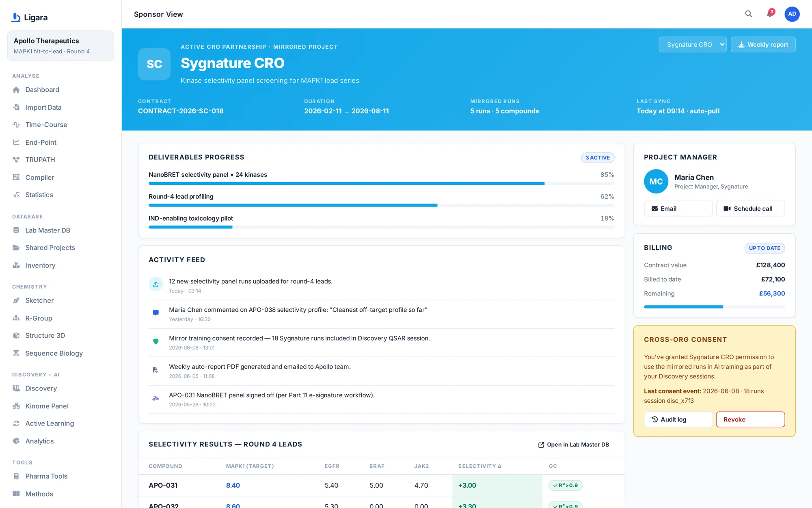This screenshot has width=812, height=508.
Task: Click the 3 ACTIVE deliverables badge
Action: tap(598, 158)
